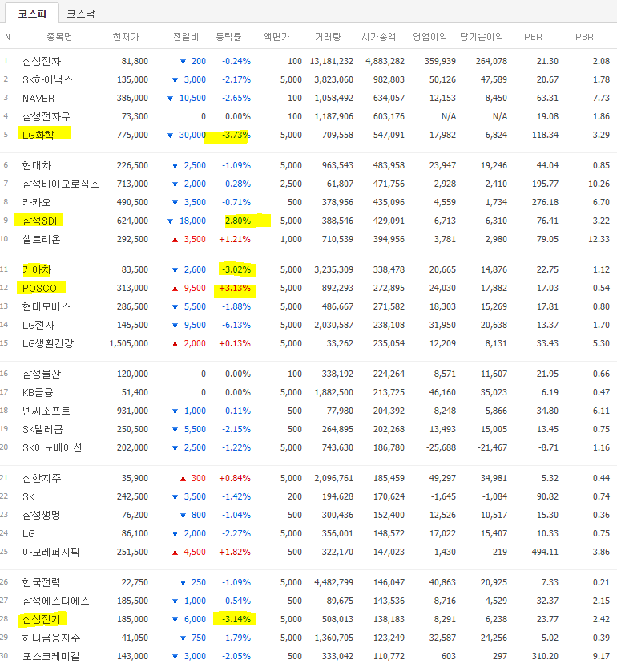The height and width of the screenshot is (672, 617).
Task: Open the 삼성전자 stock link
Action: click(42, 61)
